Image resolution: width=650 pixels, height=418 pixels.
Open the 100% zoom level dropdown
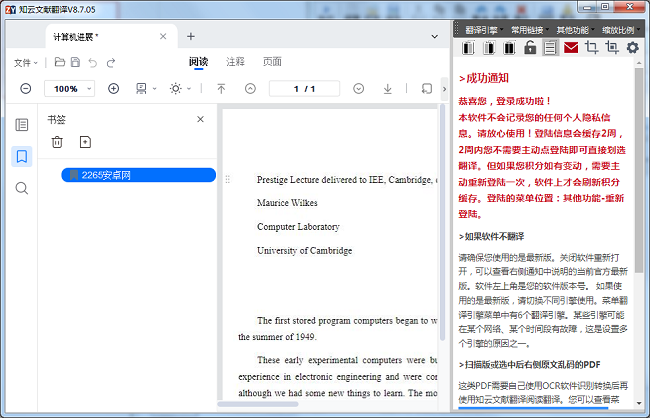pyautogui.click(x=68, y=89)
